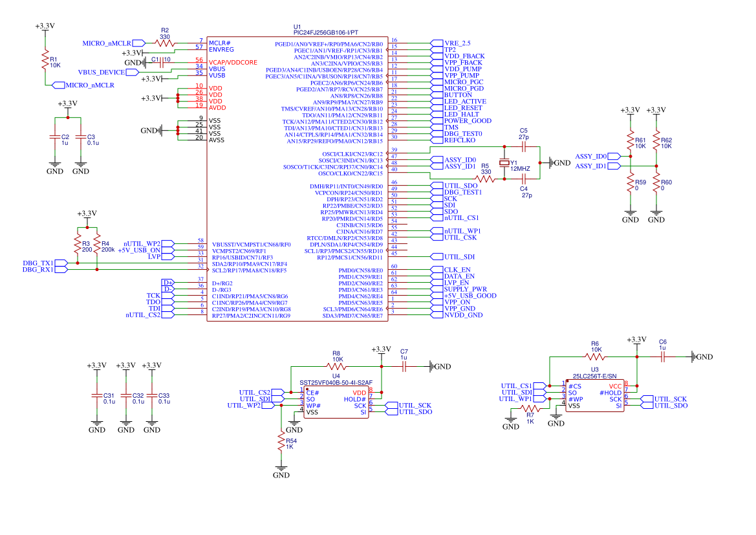
Task: Click pull-up resistor R62 10K
Action: click(656, 141)
